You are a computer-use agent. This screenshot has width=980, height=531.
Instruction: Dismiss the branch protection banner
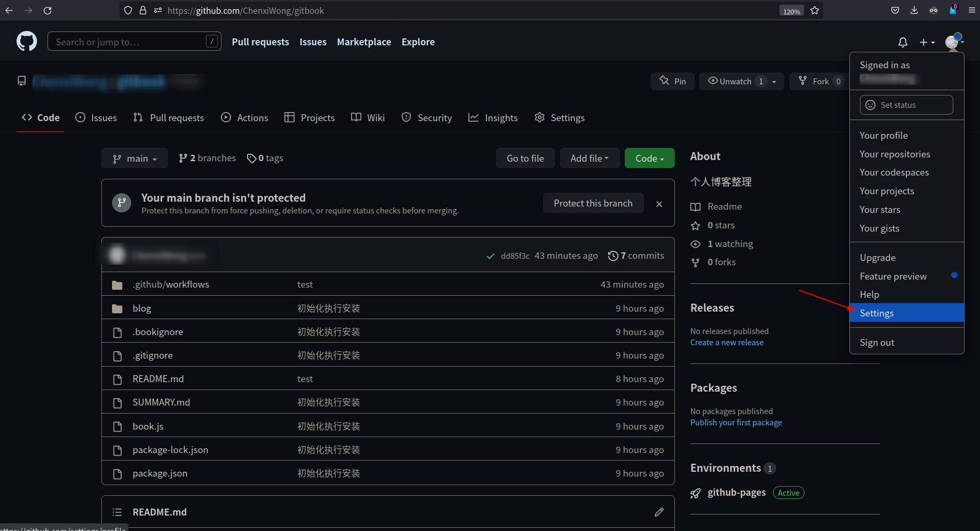click(x=659, y=204)
